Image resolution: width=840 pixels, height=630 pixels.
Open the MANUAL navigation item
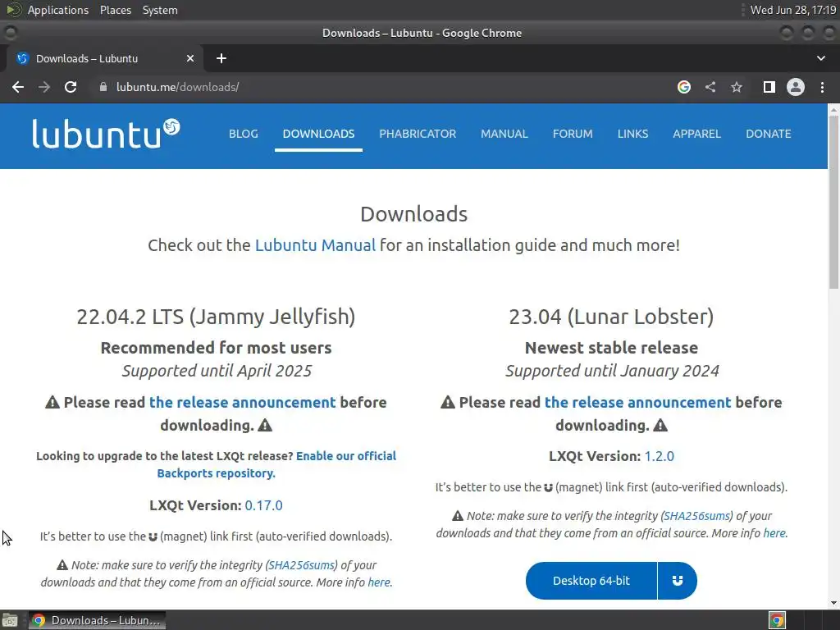pos(504,134)
